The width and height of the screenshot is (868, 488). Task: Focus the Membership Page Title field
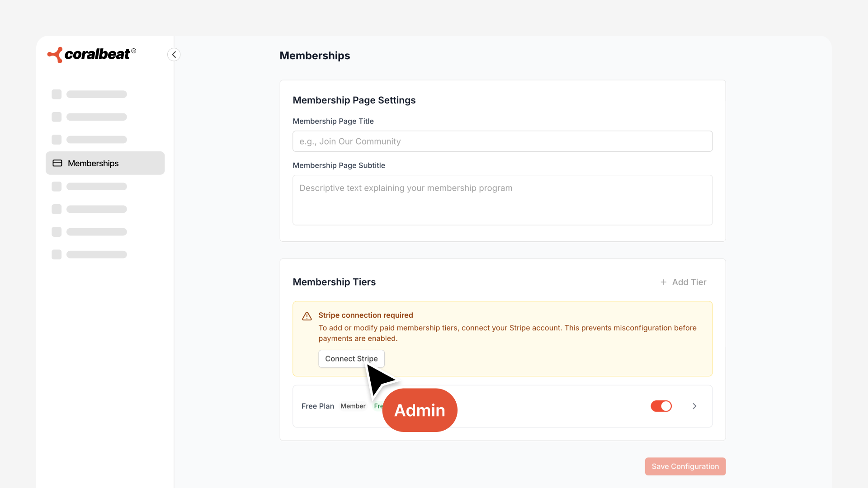pyautogui.click(x=502, y=141)
